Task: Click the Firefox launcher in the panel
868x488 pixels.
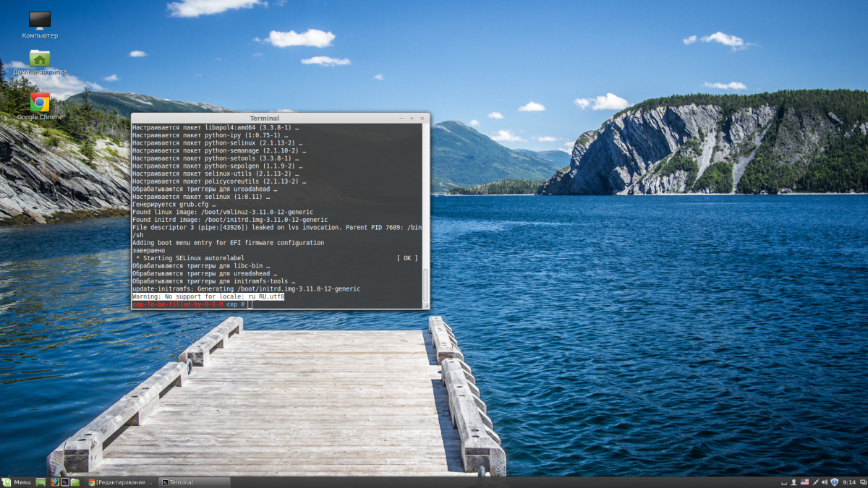Action: click(x=54, y=482)
